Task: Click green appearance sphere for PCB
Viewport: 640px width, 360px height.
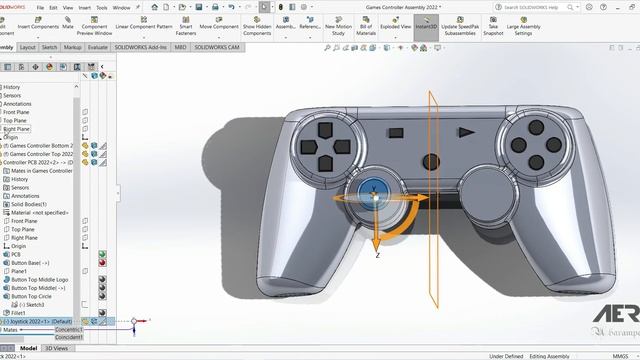Action: coord(102,254)
